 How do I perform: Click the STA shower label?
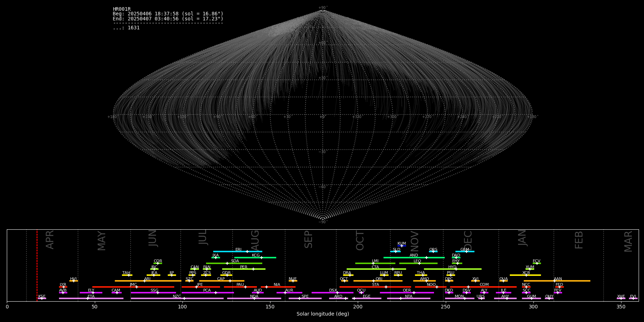coord(375,285)
